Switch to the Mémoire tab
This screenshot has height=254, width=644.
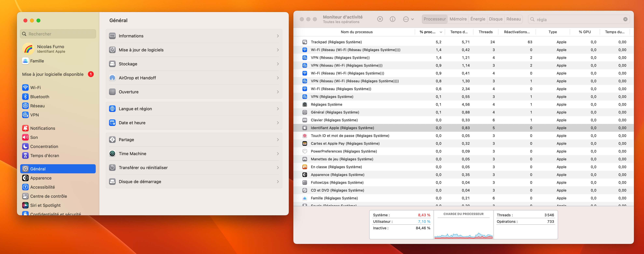click(x=458, y=19)
